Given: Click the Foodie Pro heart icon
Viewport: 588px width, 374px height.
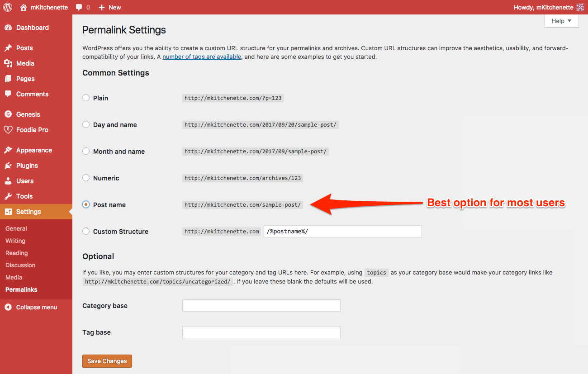Looking at the screenshot, I should pos(8,130).
